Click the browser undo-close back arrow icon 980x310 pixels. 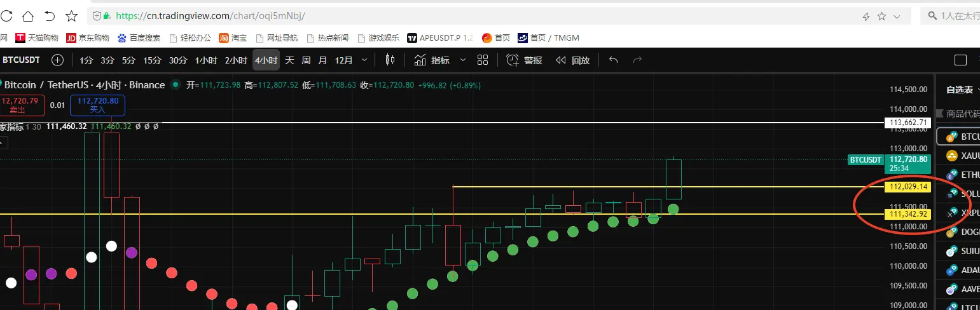click(x=50, y=16)
